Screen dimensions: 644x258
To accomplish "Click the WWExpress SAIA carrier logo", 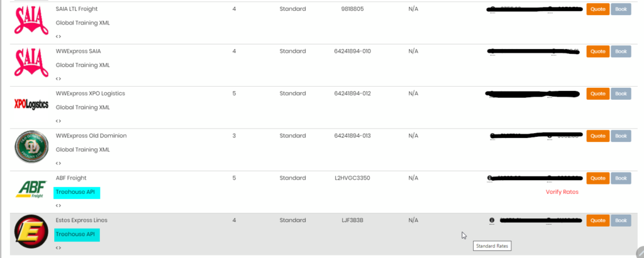I will (x=31, y=62).
